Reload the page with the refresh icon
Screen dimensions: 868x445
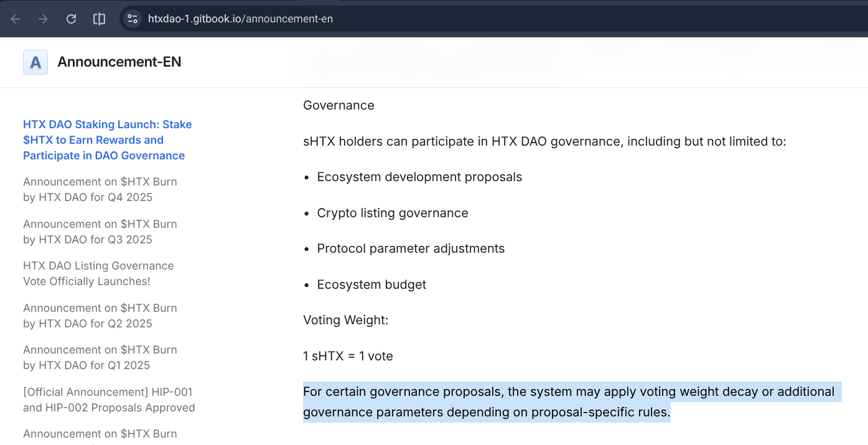click(x=71, y=19)
